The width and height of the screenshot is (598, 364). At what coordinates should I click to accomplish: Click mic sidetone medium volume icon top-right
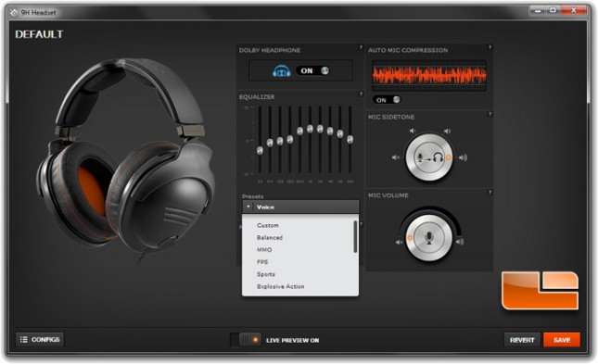pos(447,131)
